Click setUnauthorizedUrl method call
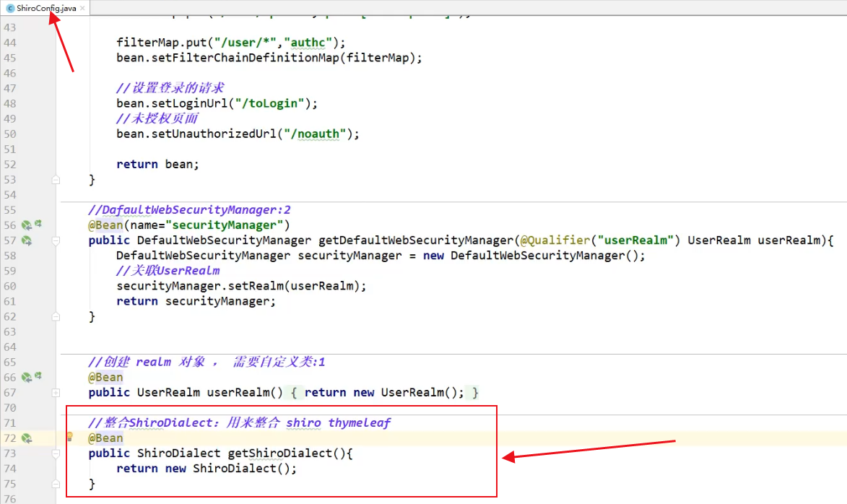This screenshot has height=504, width=847. tap(213, 134)
